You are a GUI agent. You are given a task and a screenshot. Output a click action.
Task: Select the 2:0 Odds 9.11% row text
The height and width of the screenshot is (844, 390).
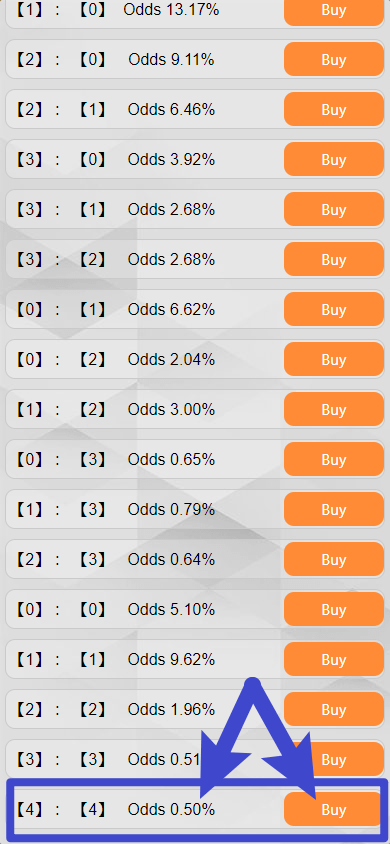115,59
